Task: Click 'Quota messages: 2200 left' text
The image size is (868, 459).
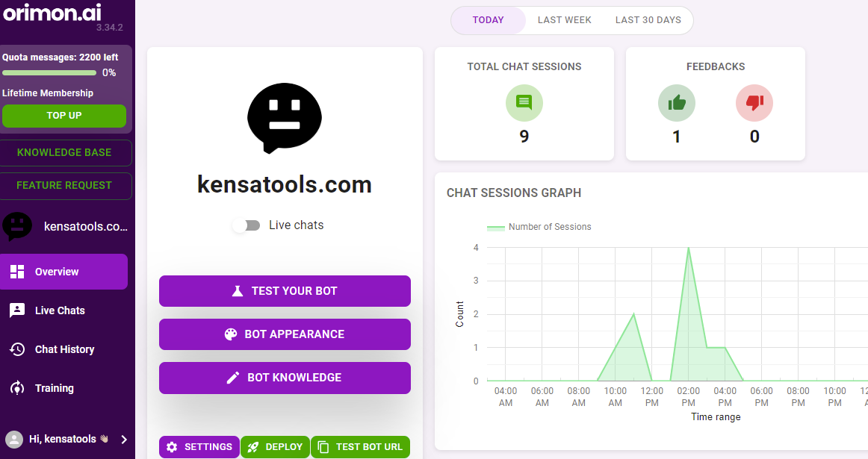Action: [61, 57]
